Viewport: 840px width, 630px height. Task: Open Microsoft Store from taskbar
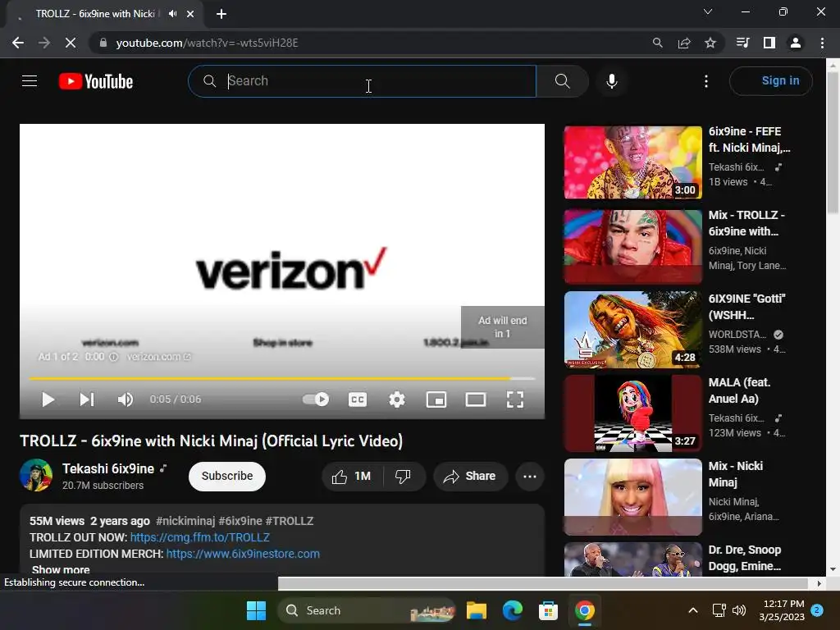pyautogui.click(x=548, y=610)
